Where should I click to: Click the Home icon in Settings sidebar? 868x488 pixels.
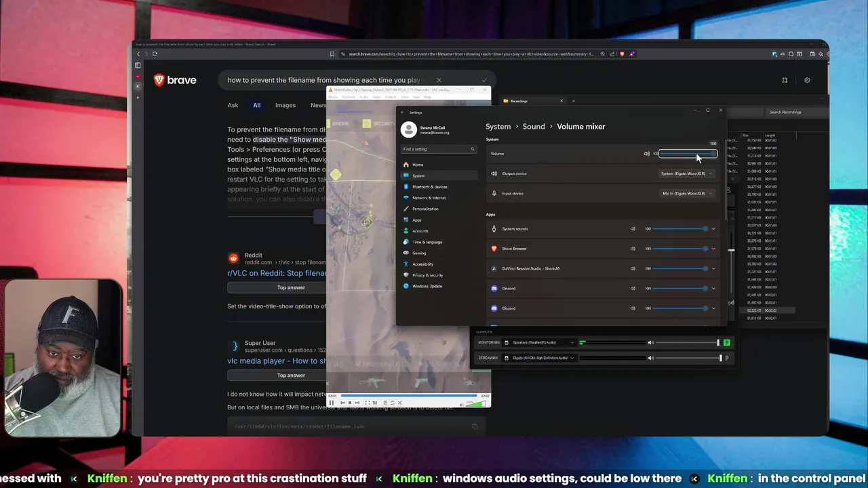[x=406, y=165]
